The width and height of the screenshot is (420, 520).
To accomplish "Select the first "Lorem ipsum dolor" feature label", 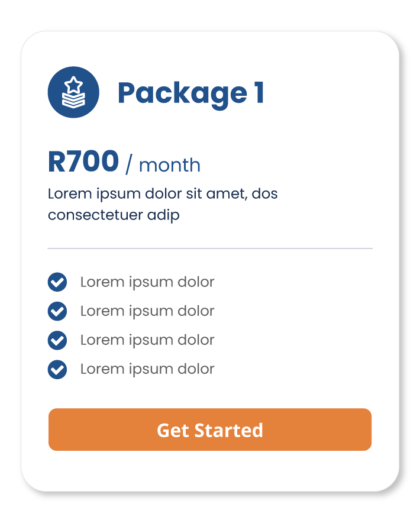I will [147, 282].
